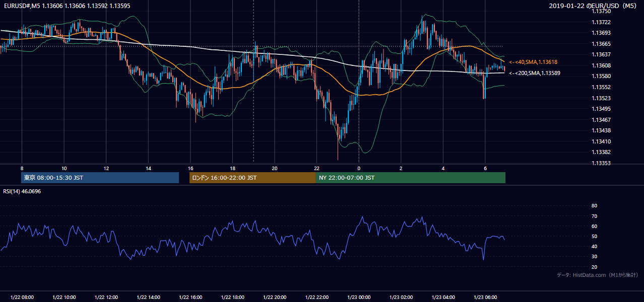Click price axis label 1.13467

tap(601, 120)
